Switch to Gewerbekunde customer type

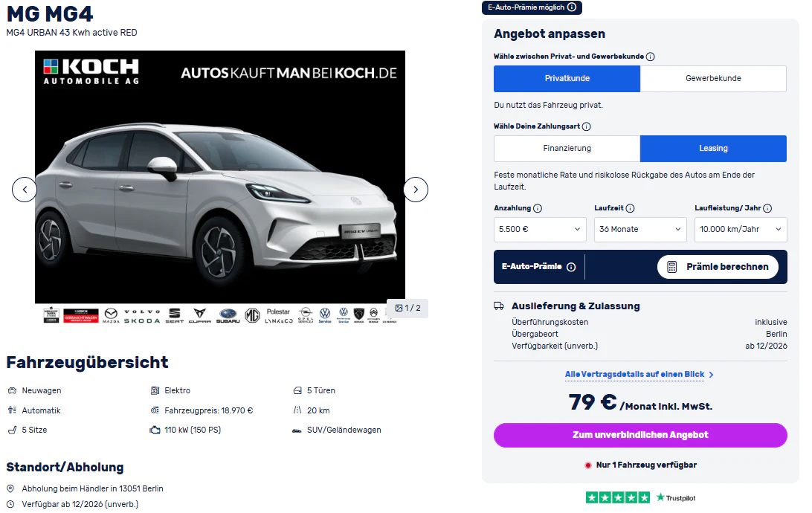click(x=713, y=79)
